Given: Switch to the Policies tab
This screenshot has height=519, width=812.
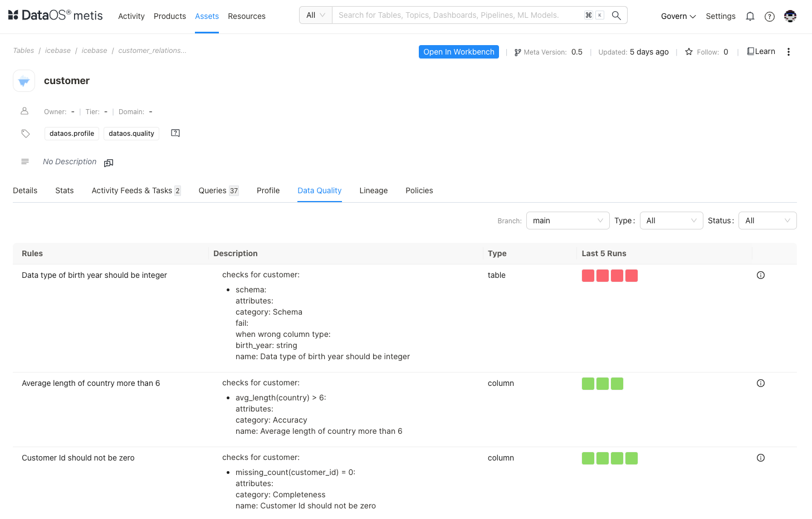Looking at the screenshot, I should pyautogui.click(x=419, y=190).
